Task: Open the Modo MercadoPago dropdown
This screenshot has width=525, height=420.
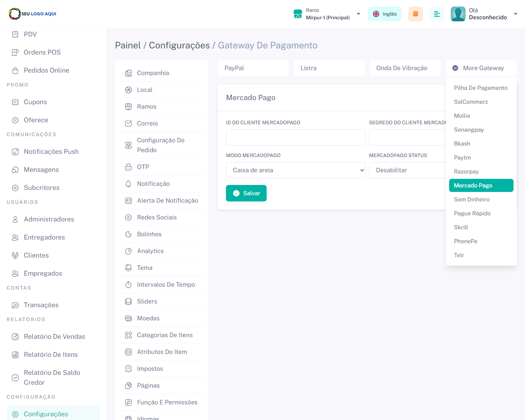Action: (295, 170)
